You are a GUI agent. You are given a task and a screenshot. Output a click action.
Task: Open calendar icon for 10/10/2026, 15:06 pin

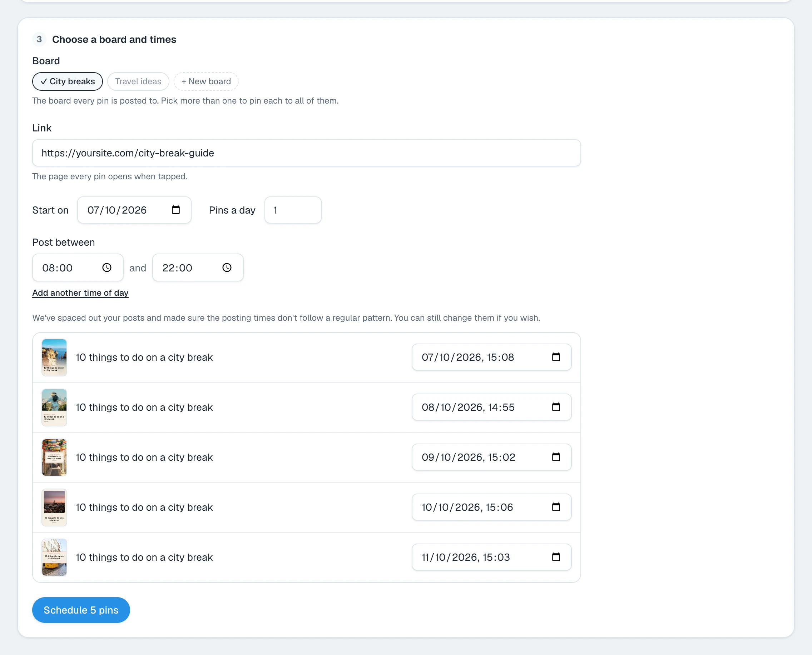pos(556,507)
